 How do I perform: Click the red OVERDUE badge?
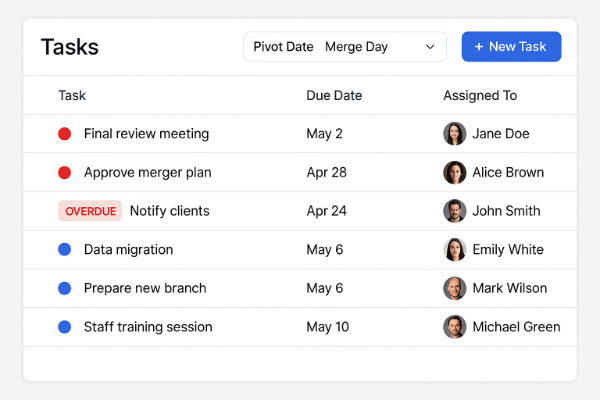tap(90, 211)
